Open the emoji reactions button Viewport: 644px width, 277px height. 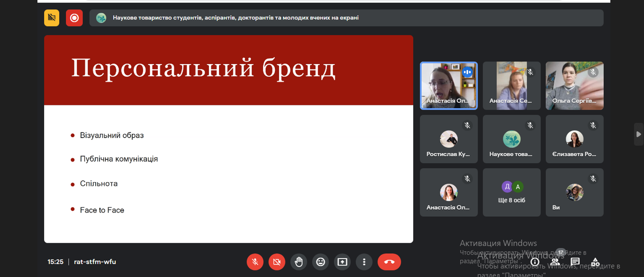click(x=320, y=262)
